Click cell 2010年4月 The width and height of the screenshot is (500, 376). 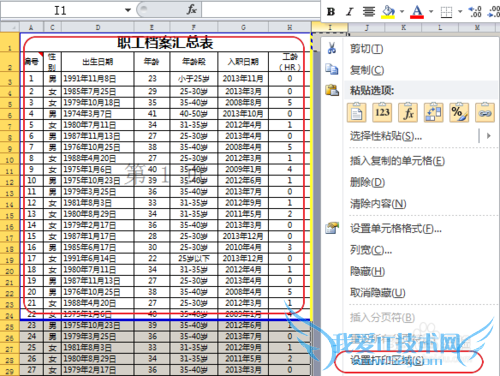point(243,247)
